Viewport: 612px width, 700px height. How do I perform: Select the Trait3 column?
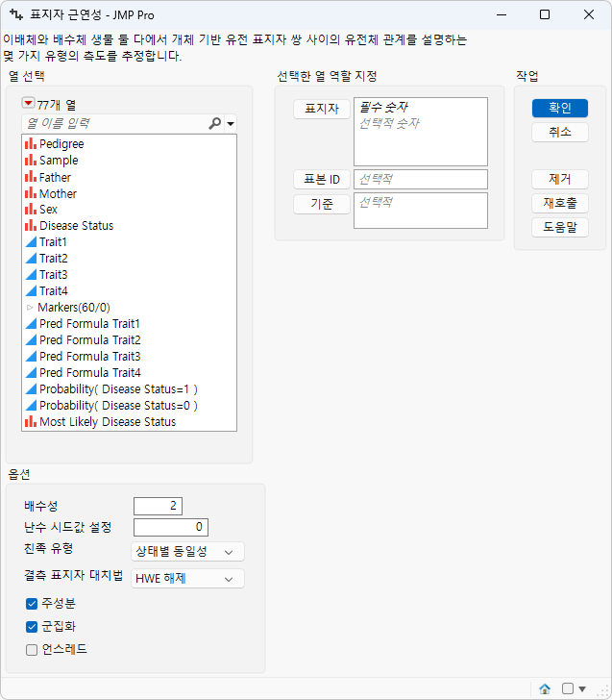tap(54, 275)
